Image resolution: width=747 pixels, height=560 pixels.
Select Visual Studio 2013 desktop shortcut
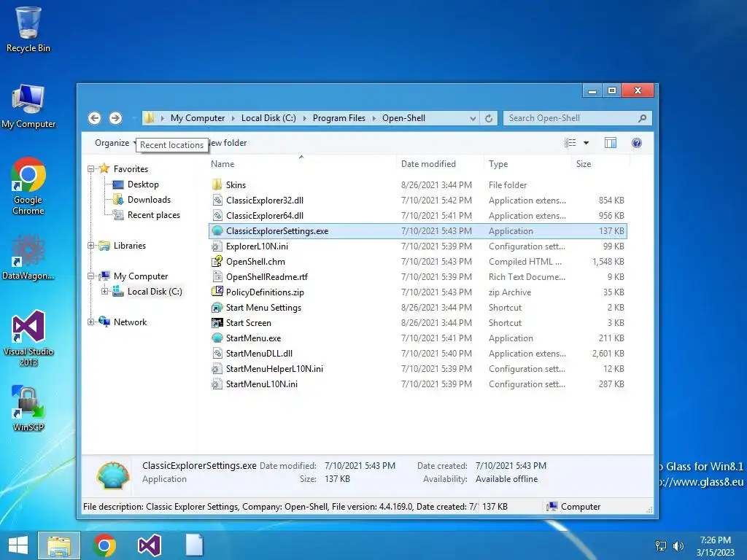(x=28, y=338)
